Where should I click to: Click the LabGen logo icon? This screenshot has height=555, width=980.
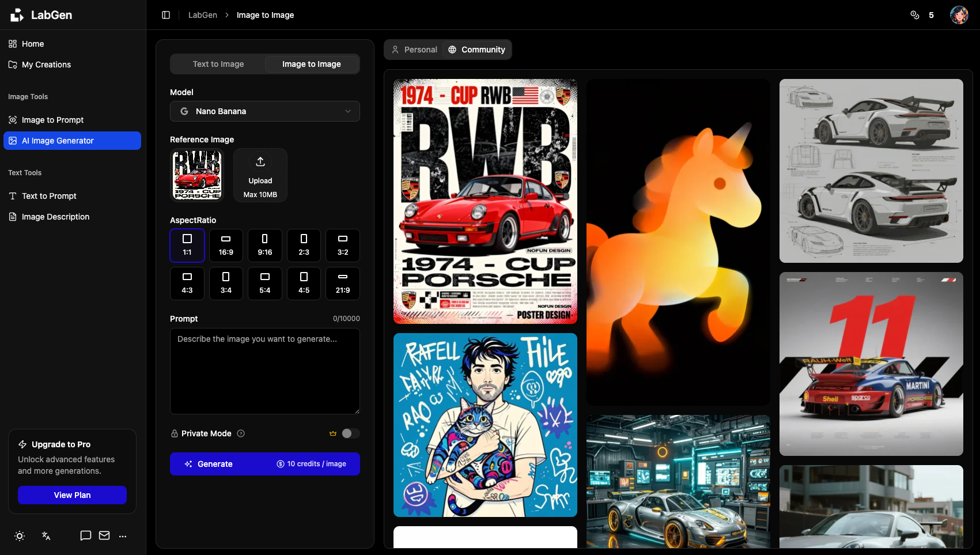17,15
